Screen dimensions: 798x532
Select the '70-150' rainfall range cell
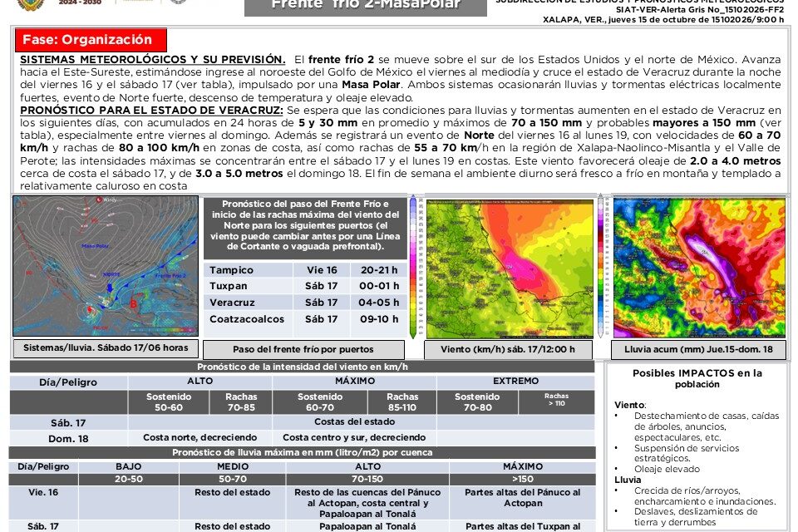(367, 480)
